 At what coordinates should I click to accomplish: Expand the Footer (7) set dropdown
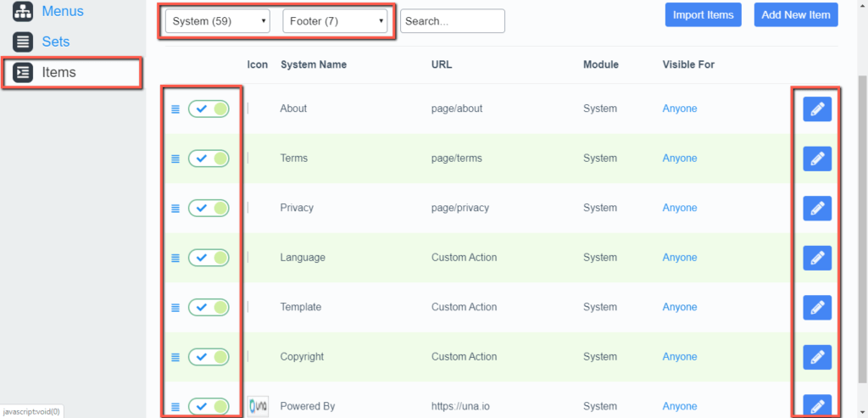335,21
